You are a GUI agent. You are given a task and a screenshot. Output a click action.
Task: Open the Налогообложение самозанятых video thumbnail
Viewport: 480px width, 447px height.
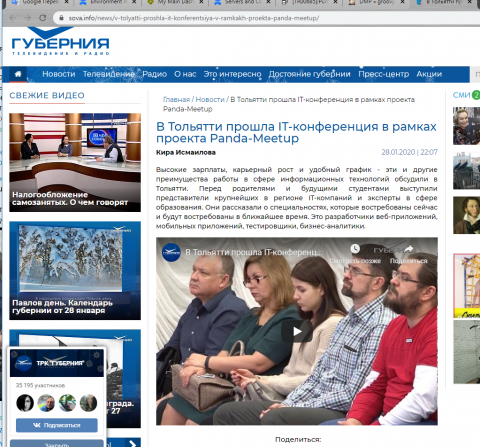75,162
